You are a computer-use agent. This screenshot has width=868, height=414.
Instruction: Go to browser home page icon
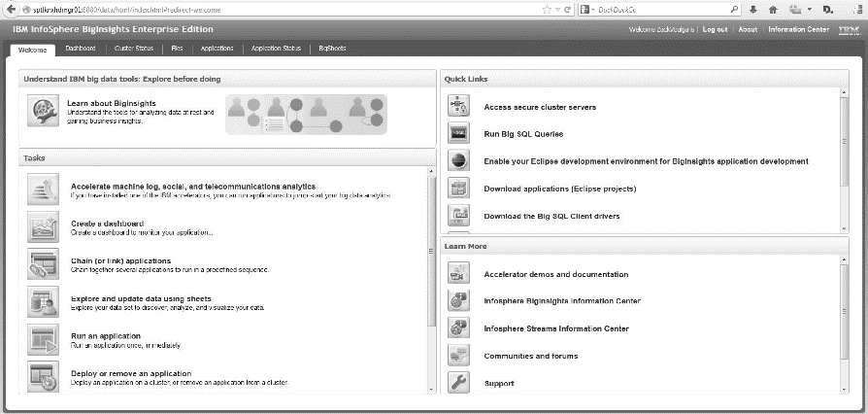pyautogui.click(x=774, y=10)
